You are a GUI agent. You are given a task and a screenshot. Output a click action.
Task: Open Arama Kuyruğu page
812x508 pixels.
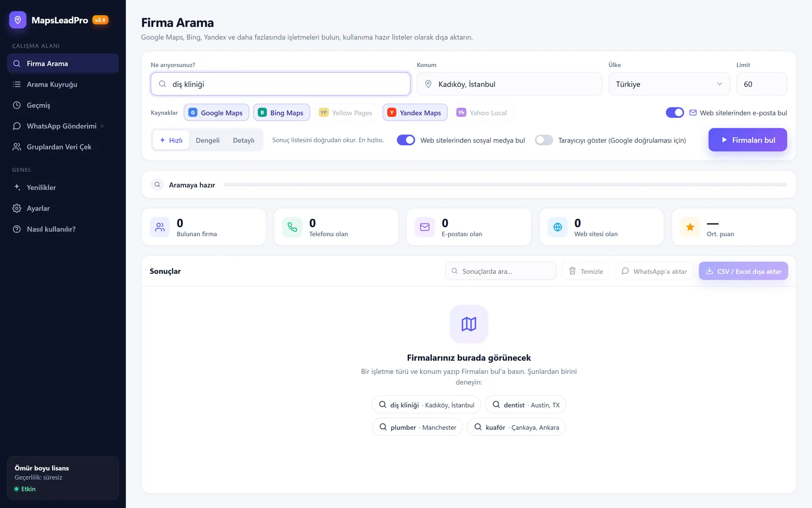(63, 84)
